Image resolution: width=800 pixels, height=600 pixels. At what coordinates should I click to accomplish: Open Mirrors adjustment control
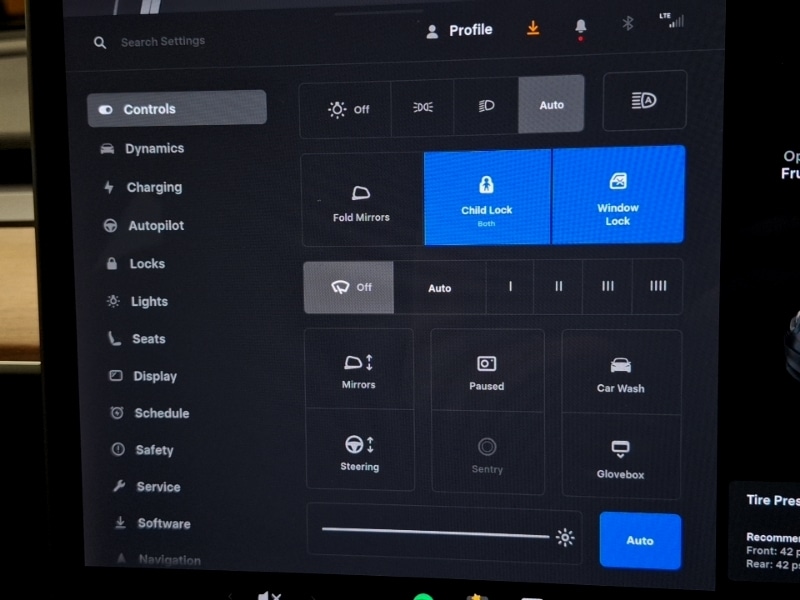(359, 371)
